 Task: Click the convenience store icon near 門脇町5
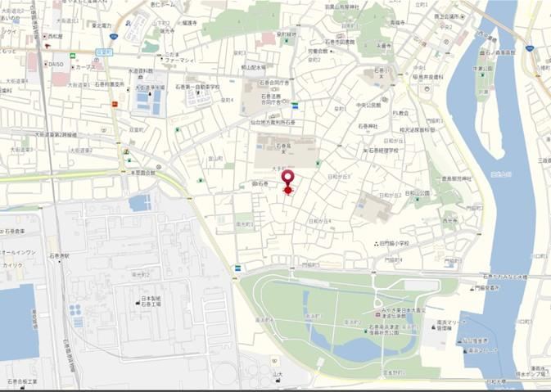[x=238, y=268]
